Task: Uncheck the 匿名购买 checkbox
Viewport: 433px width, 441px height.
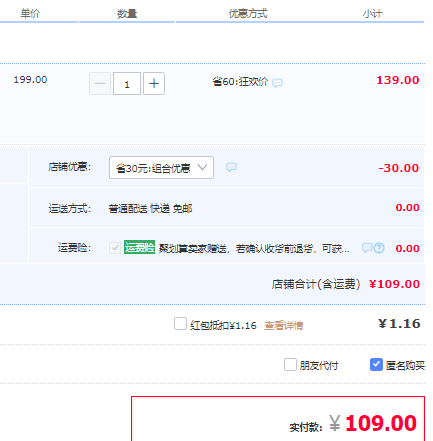Action: pyautogui.click(x=376, y=365)
